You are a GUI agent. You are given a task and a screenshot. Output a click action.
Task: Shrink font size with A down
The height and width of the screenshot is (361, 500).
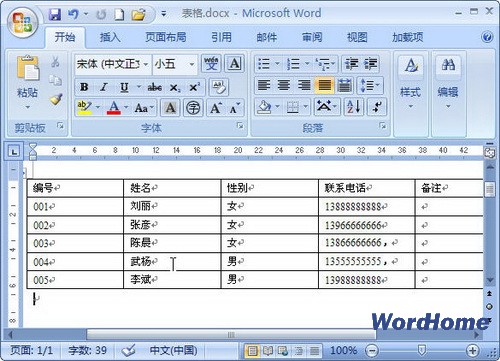coord(234,108)
